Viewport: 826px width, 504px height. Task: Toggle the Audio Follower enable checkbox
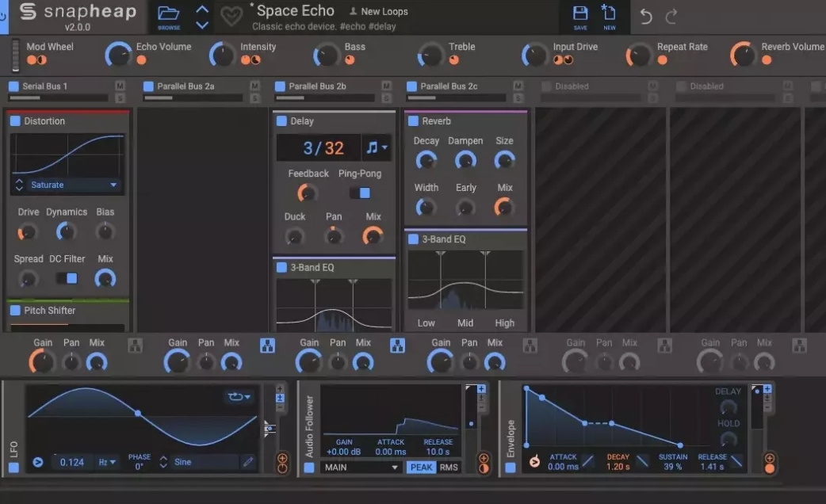pyautogui.click(x=309, y=467)
